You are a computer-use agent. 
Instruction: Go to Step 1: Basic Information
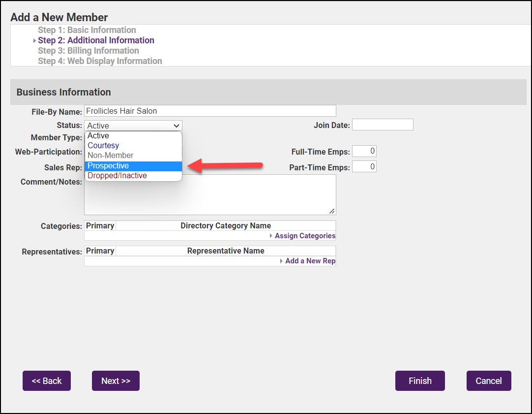[87, 30]
